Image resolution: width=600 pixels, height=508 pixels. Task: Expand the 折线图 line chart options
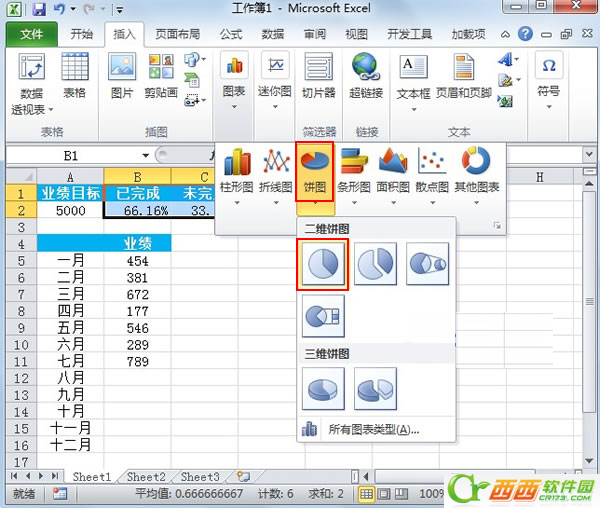(276, 175)
